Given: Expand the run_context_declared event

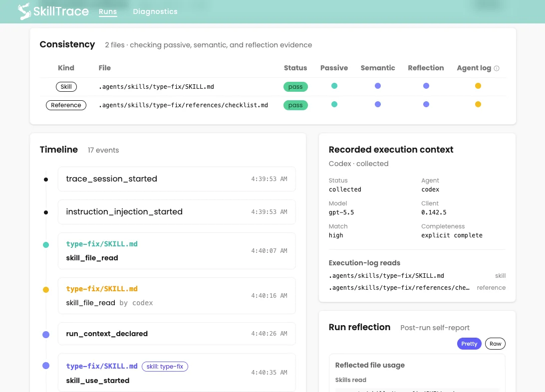Looking at the screenshot, I should coord(177,334).
